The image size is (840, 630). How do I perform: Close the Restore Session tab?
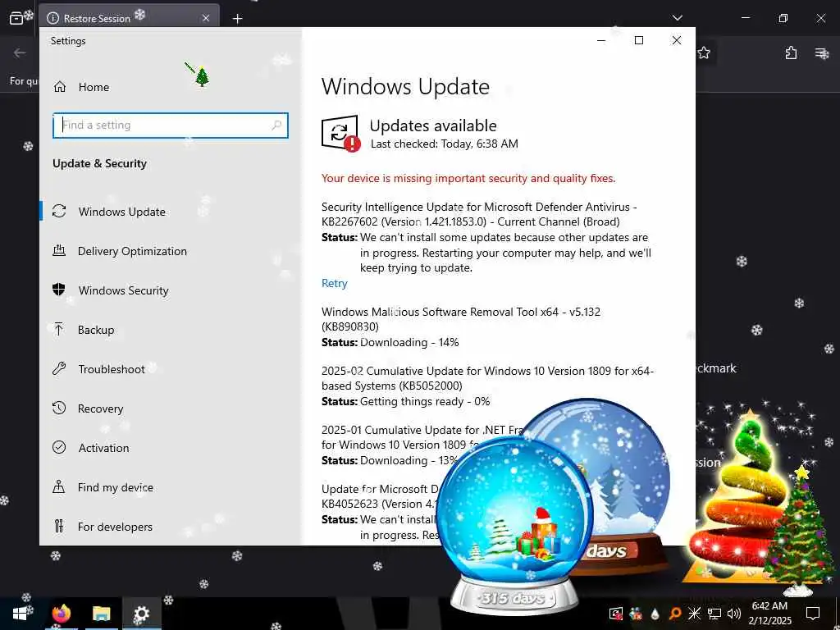[206, 18]
